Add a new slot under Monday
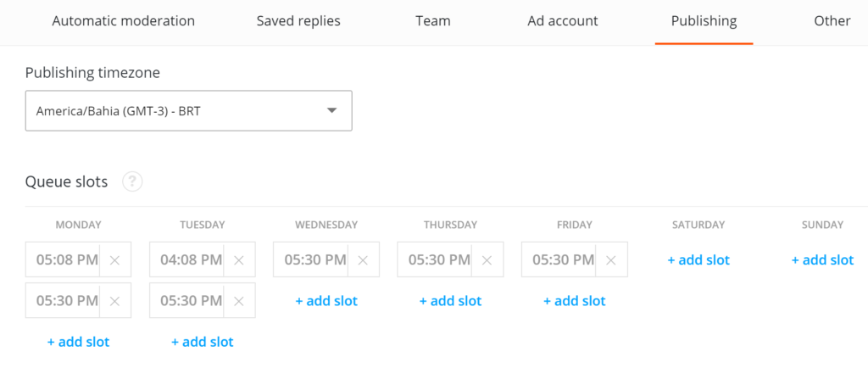Viewport: 868px width, 368px height. [78, 342]
